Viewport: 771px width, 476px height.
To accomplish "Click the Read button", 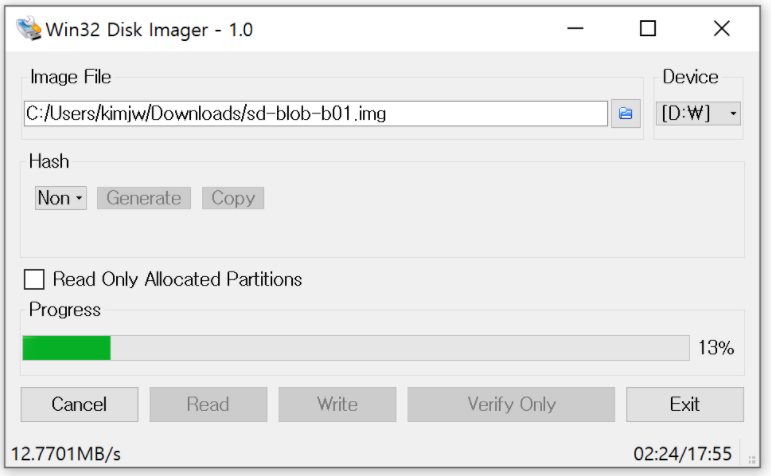I will pyautogui.click(x=208, y=404).
